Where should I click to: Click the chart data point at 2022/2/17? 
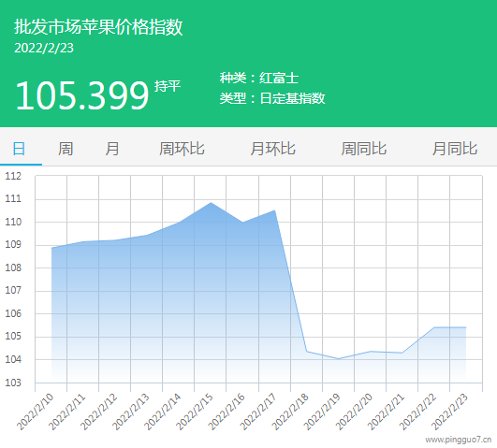click(274, 210)
